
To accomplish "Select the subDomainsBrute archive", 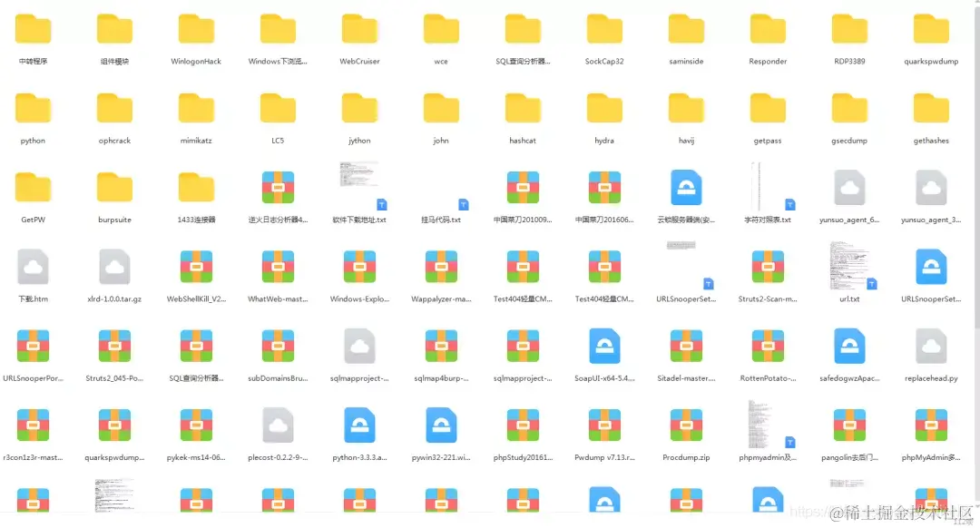I will pos(279,347).
